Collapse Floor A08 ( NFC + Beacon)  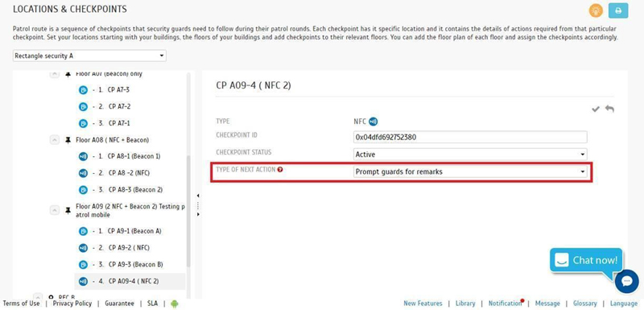[x=55, y=140]
